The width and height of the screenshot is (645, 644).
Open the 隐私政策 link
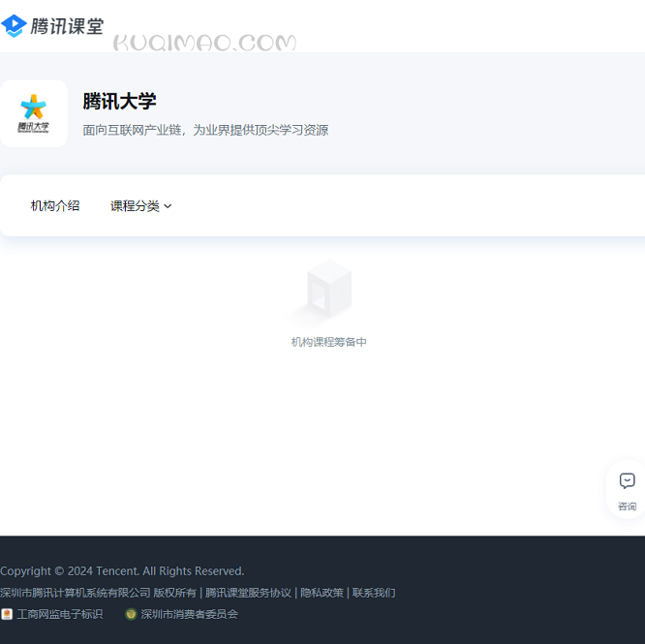[322, 593]
